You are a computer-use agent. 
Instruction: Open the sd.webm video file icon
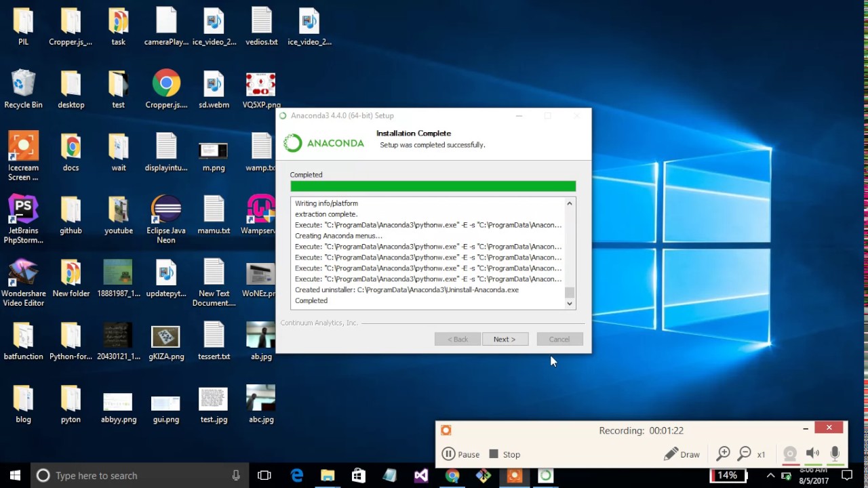214,89
